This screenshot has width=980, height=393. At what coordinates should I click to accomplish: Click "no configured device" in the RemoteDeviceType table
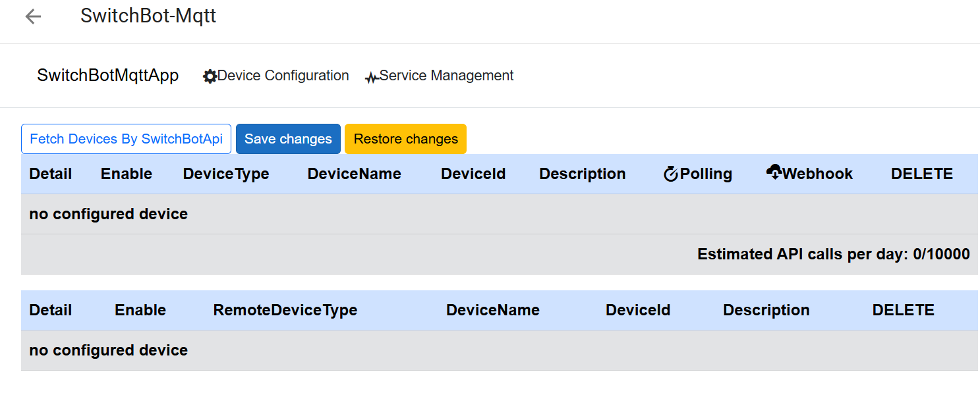click(x=109, y=350)
